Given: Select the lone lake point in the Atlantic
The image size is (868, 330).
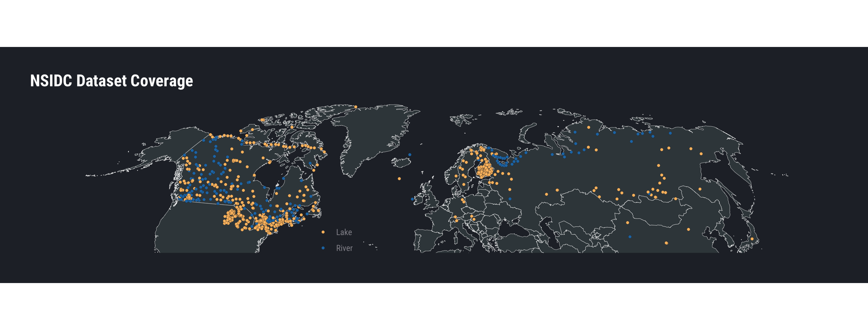Looking at the screenshot, I should click(x=399, y=179).
